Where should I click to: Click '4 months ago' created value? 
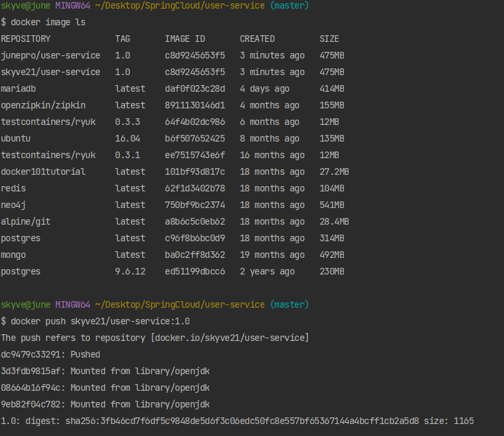270,106
